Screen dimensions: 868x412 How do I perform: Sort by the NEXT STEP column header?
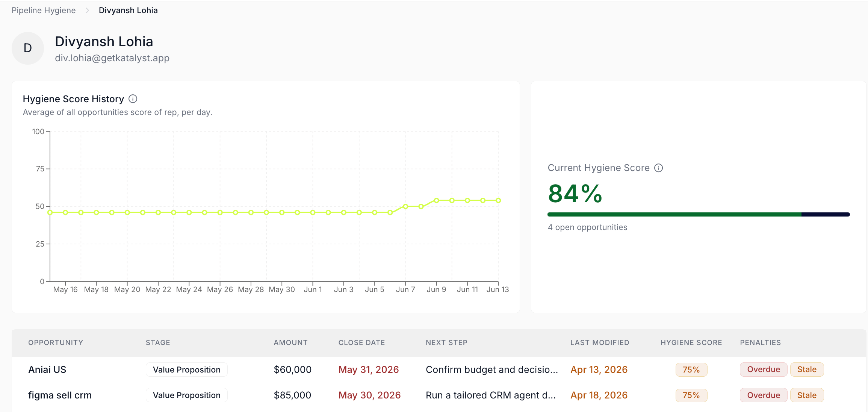click(446, 343)
